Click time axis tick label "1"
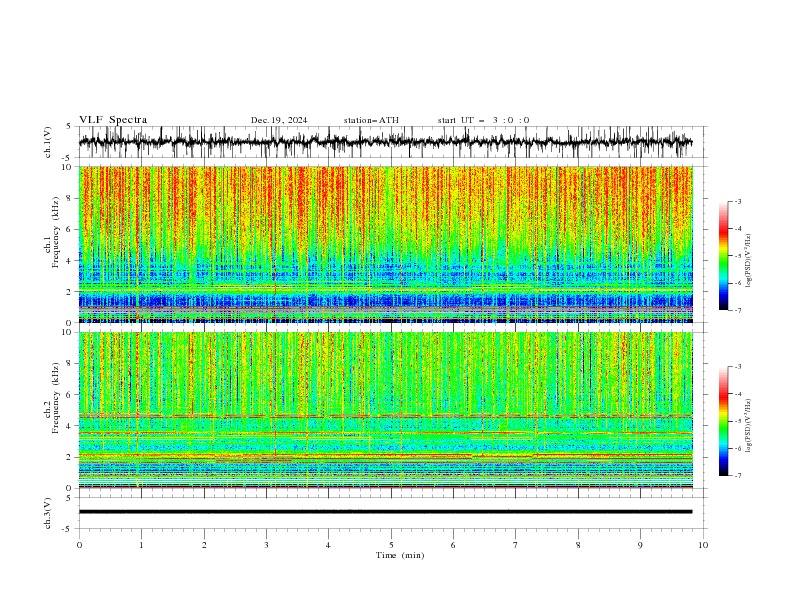Viewport: 792px width, 612px height. 141,545
